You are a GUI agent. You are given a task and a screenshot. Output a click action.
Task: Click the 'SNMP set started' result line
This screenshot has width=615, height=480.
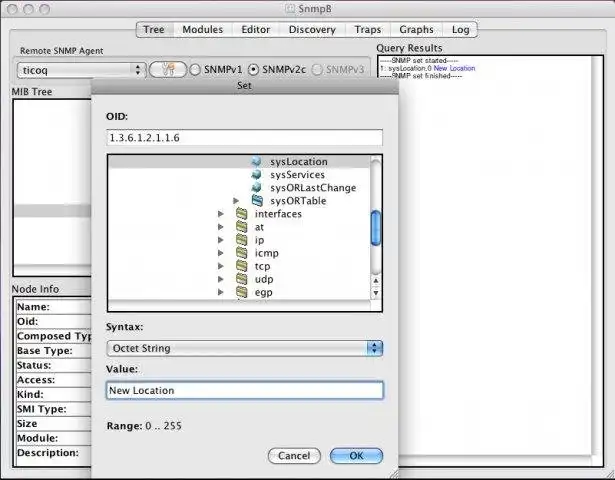coord(419,60)
